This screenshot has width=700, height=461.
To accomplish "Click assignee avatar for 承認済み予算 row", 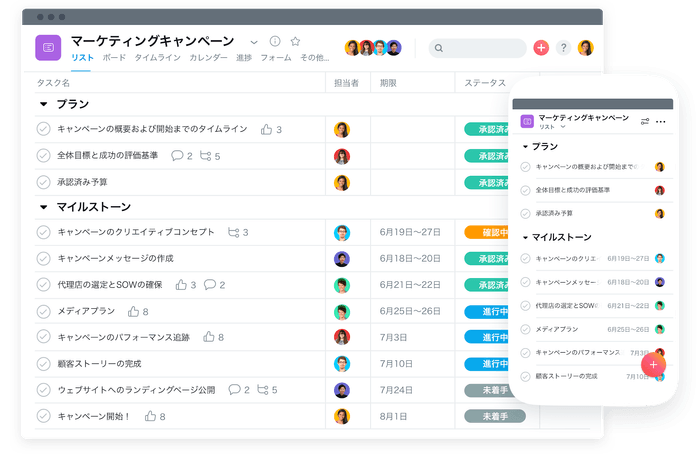I will 342,183.
